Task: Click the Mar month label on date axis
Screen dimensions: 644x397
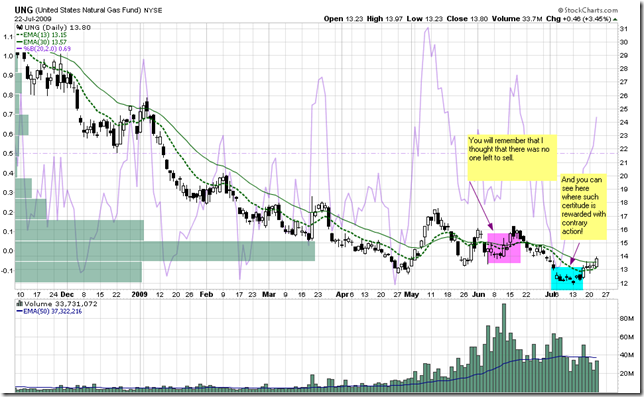Action: point(269,294)
